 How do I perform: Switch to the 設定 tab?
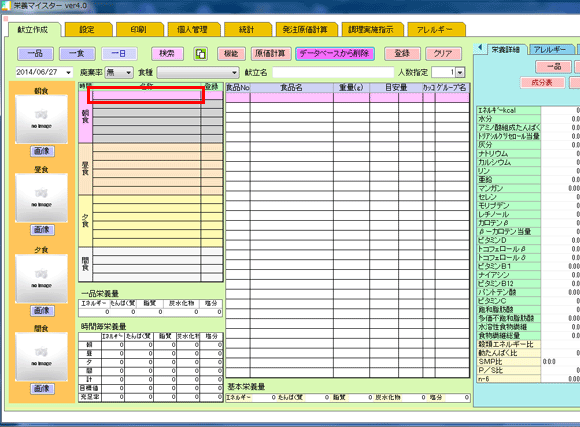88,30
